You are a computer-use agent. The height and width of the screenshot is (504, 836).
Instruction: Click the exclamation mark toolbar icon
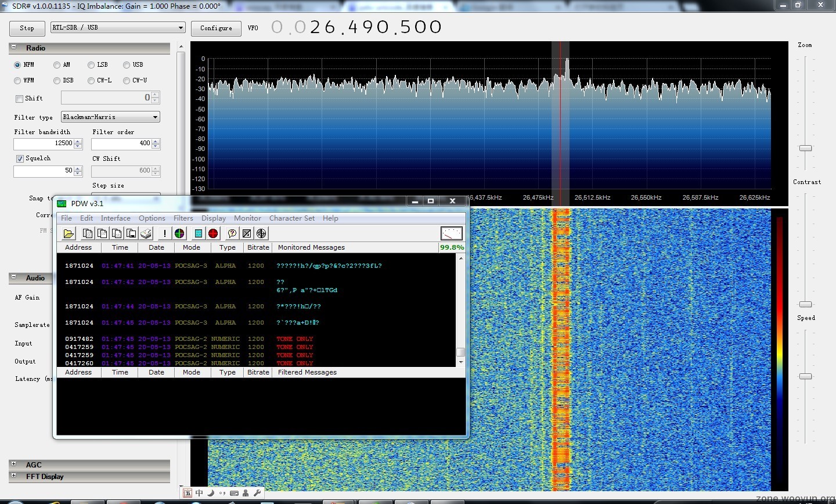click(x=165, y=233)
